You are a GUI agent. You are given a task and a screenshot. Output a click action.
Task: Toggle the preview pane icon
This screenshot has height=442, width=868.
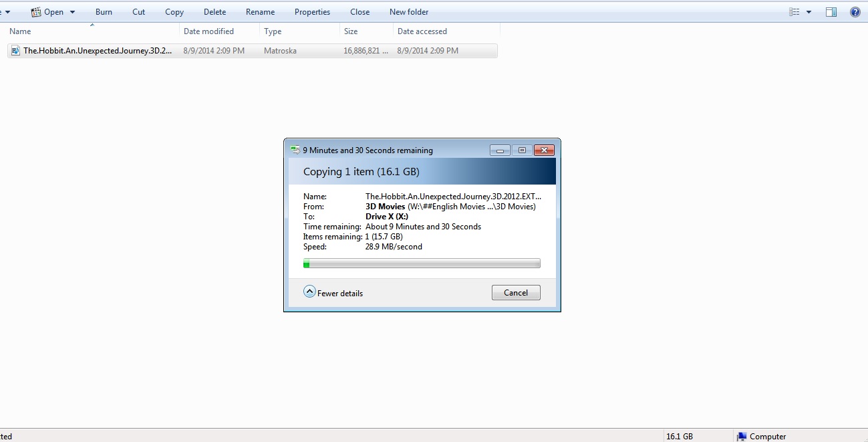click(831, 12)
